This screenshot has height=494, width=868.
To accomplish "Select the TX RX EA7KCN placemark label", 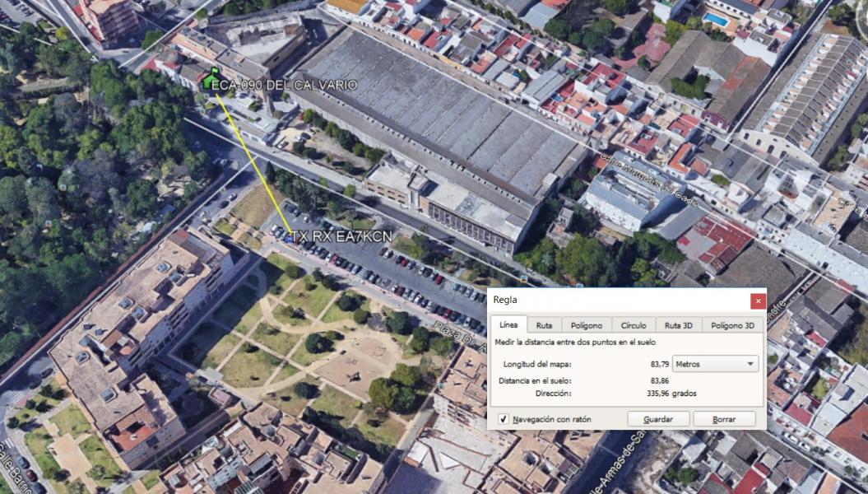I will [x=341, y=237].
